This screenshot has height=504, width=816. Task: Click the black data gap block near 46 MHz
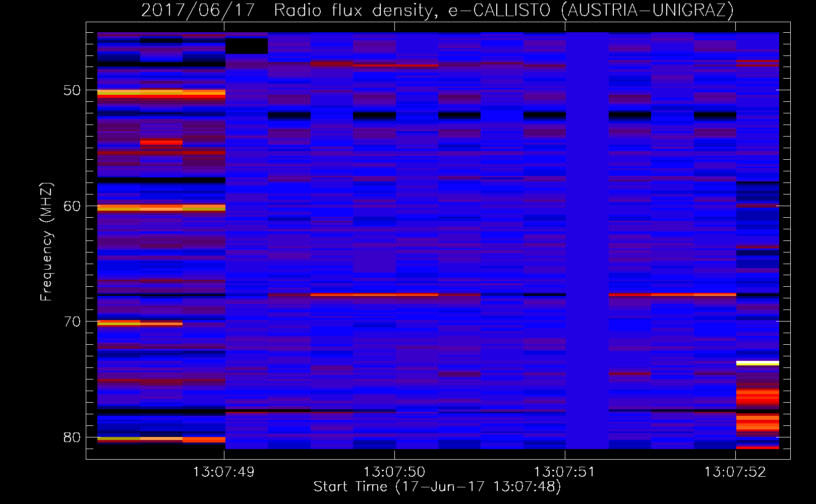(247, 46)
